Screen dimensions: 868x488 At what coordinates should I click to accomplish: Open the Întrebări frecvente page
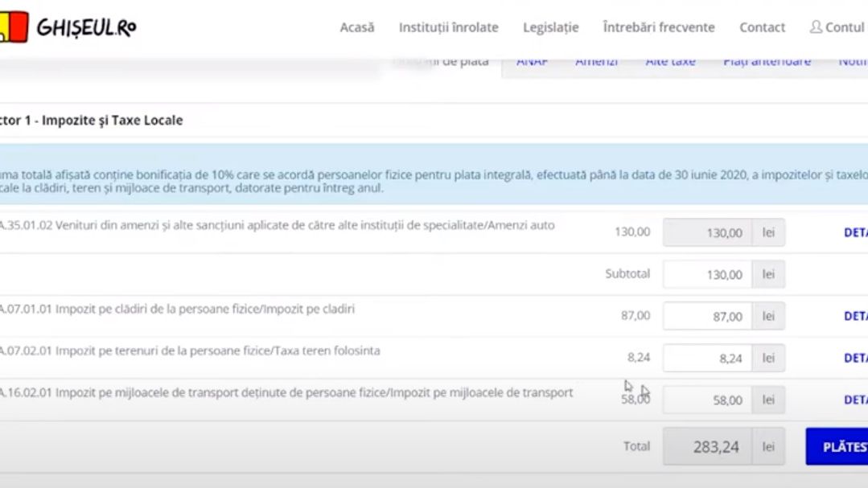[660, 27]
